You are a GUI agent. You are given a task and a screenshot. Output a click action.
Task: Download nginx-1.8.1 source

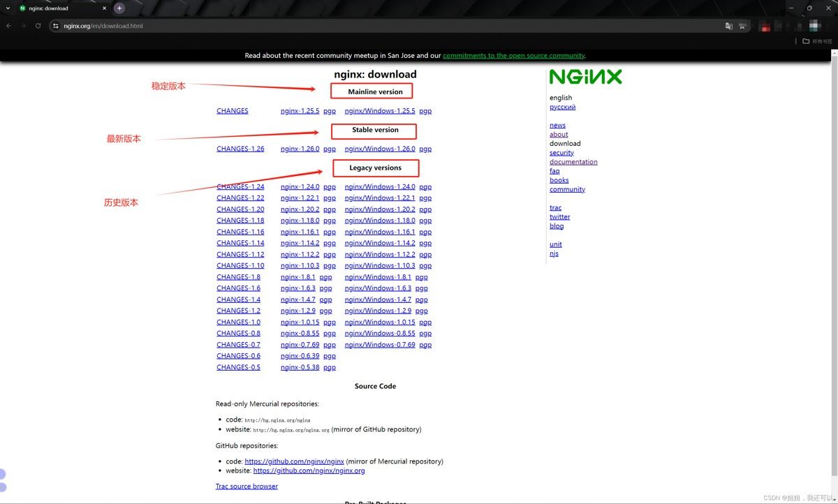coord(297,277)
